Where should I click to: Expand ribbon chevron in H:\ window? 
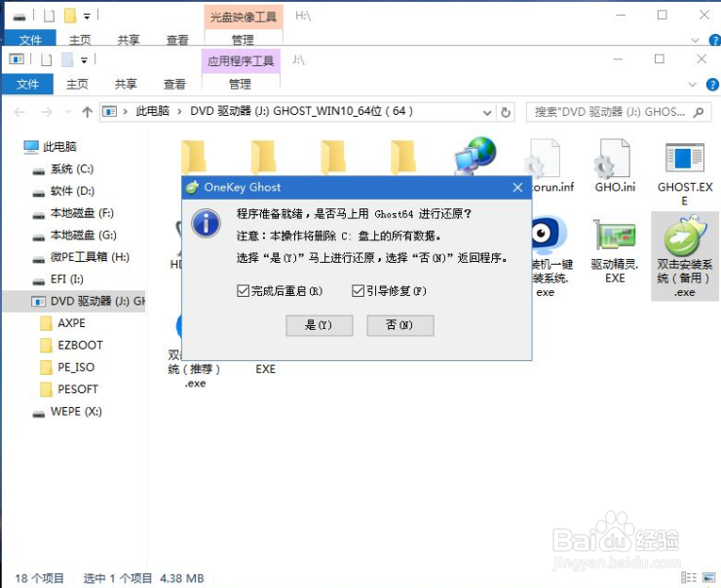point(695,41)
